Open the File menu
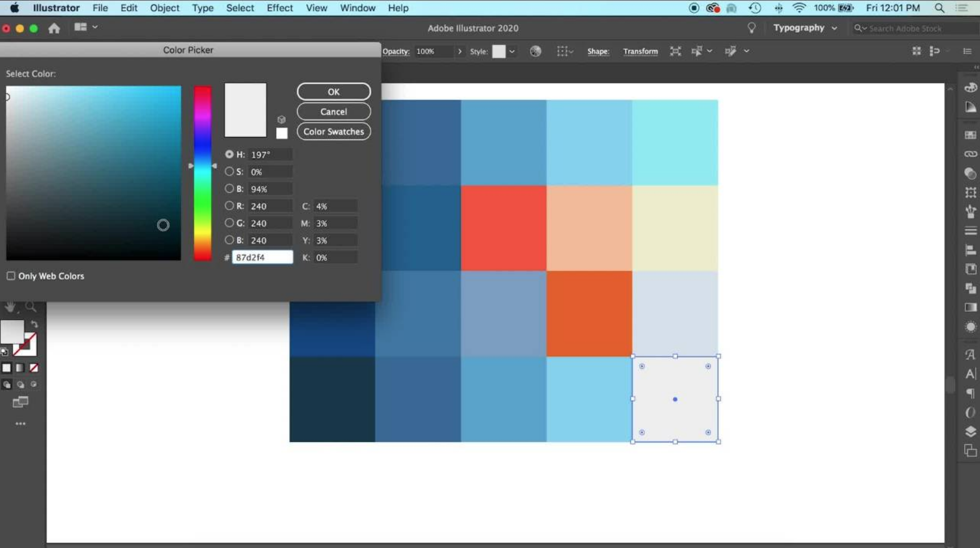This screenshot has height=548, width=980. pyautogui.click(x=100, y=8)
